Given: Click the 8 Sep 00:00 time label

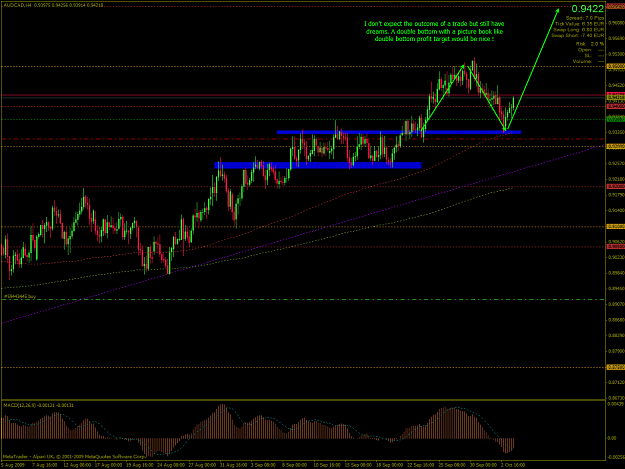Looking at the screenshot, I should tap(295, 465).
